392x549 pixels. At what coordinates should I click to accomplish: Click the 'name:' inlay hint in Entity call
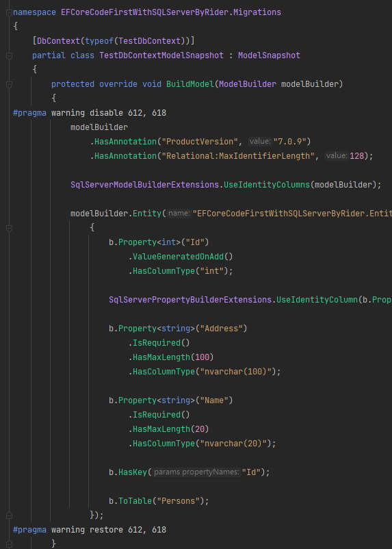tap(179, 213)
